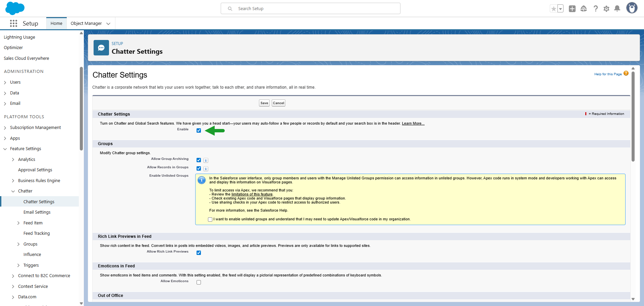The height and width of the screenshot is (306, 644).
Task: Select Chatter Settings in the sidebar
Action: click(x=39, y=202)
